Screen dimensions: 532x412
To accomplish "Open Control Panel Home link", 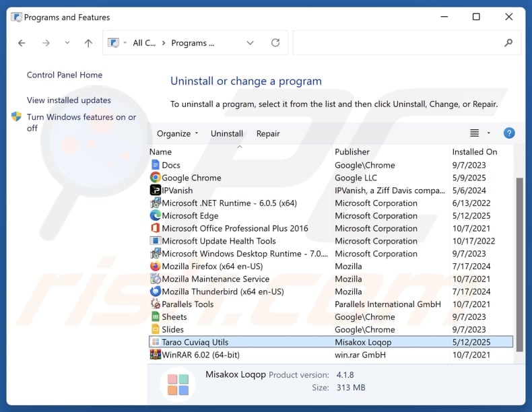I will tap(65, 75).
